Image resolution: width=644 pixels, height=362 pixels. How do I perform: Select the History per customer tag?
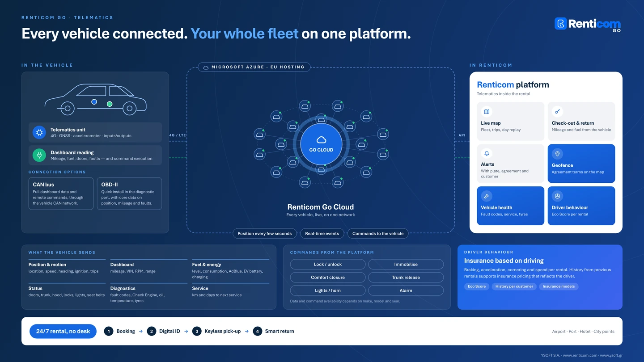point(514,286)
